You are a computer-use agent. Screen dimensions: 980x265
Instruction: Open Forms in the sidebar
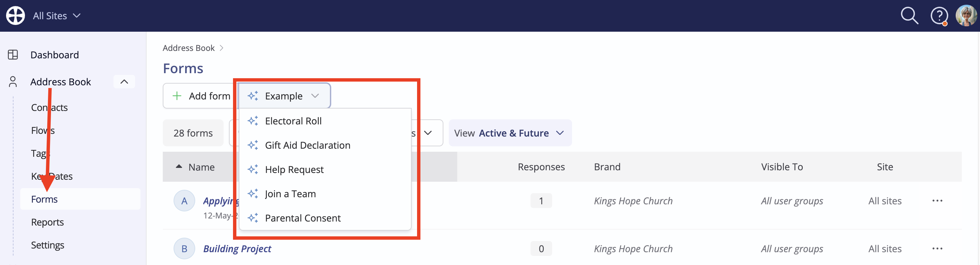[80, 199]
